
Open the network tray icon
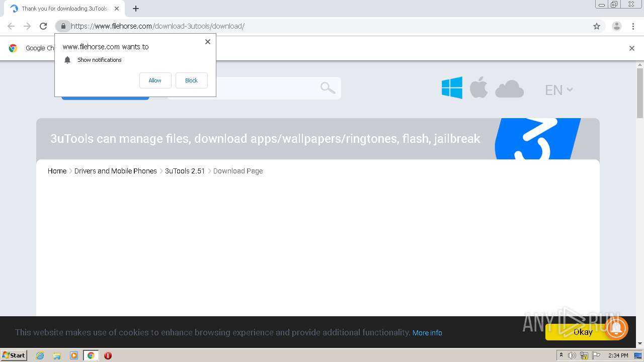coord(584,355)
